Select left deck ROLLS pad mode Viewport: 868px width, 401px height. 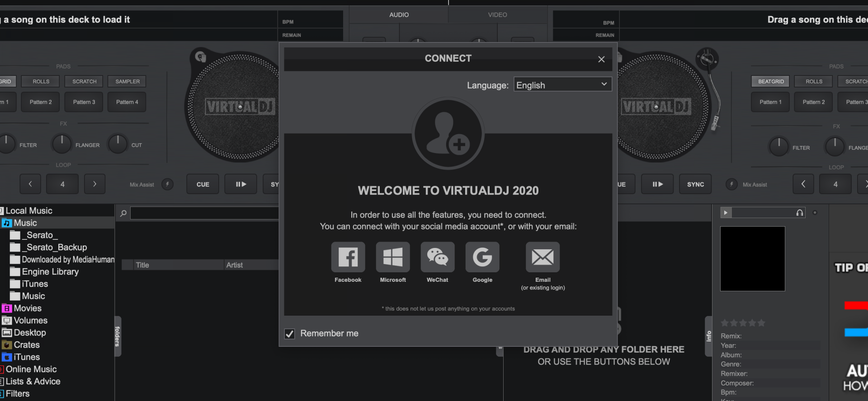point(41,81)
